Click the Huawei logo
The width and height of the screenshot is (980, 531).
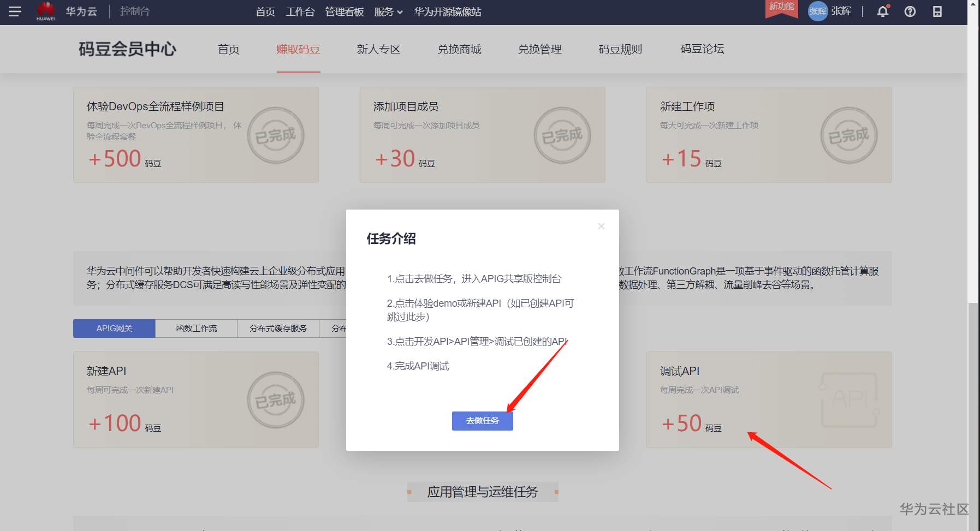(46, 11)
